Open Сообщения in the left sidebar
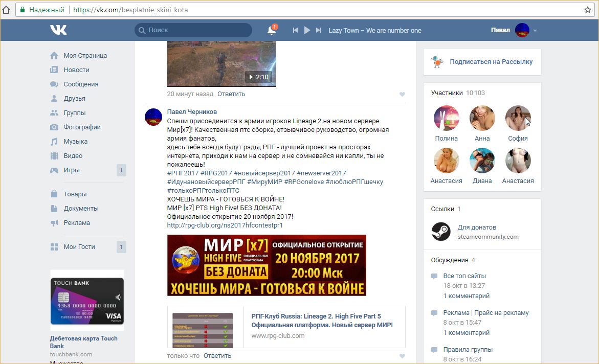Image resolution: width=599 pixels, height=364 pixels. [80, 84]
